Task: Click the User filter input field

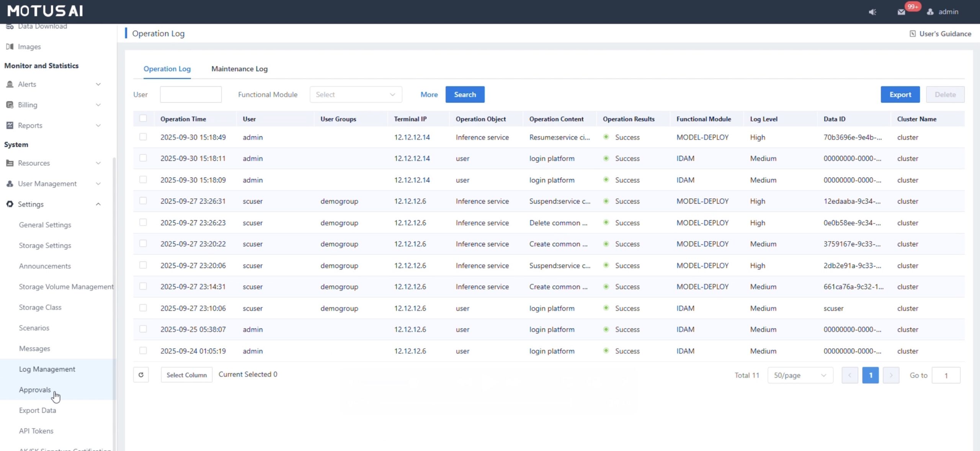Action: 191,95
